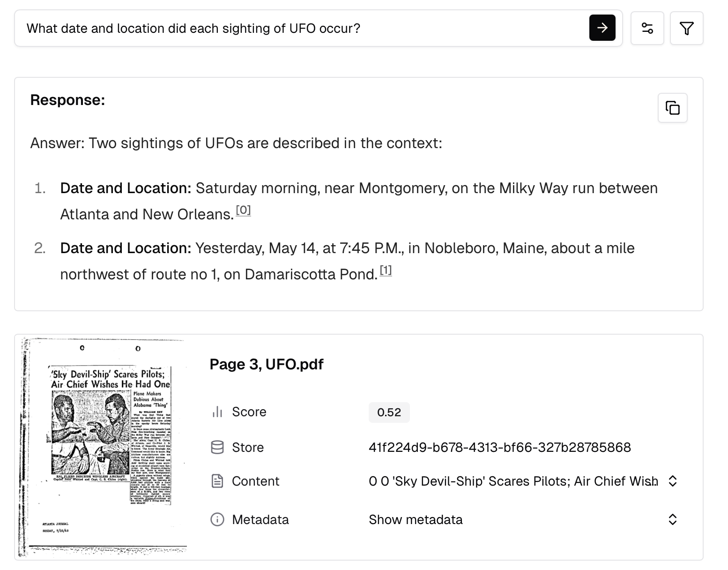The image size is (728, 570).
Task: Click the Score bar chart icon
Action: click(x=217, y=412)
